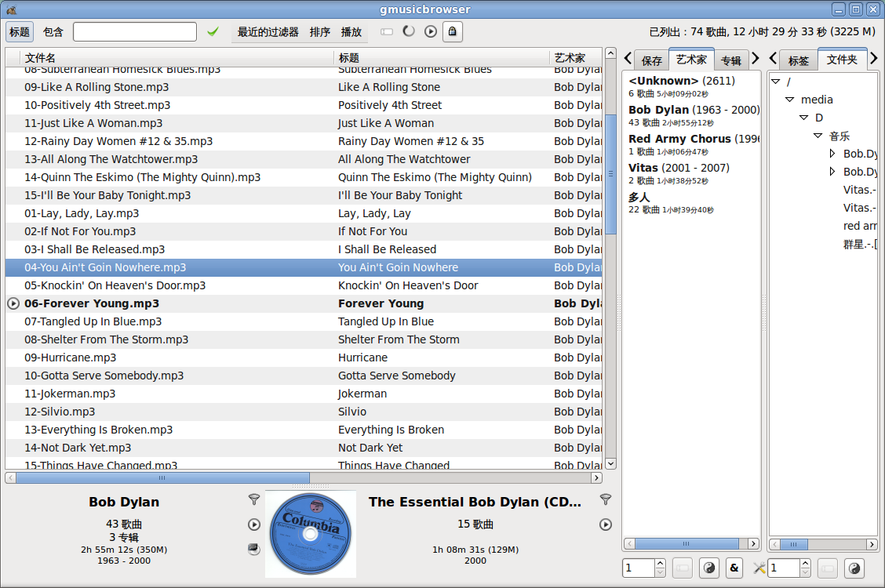Click the filter funnel under Bob Dylan artist info

pyautogui.click(x=254, y=499)
